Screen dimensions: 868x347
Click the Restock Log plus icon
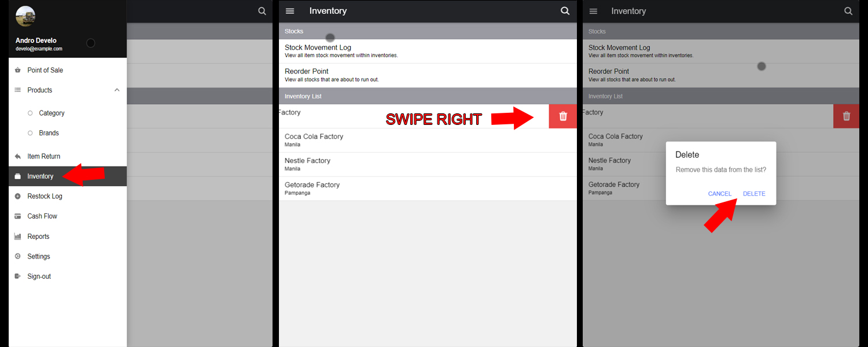coord(17,196)
